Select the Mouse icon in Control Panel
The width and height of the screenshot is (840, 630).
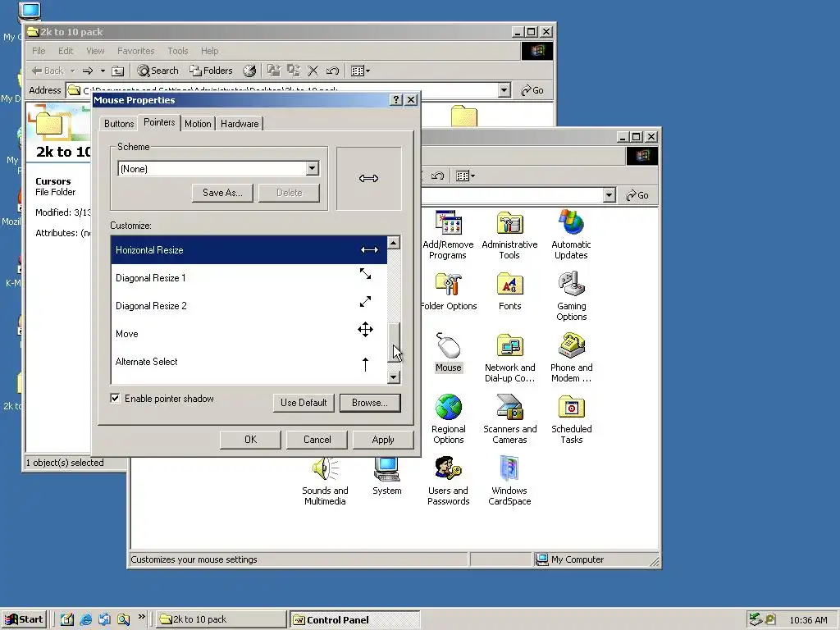click(x=449, y=353)
